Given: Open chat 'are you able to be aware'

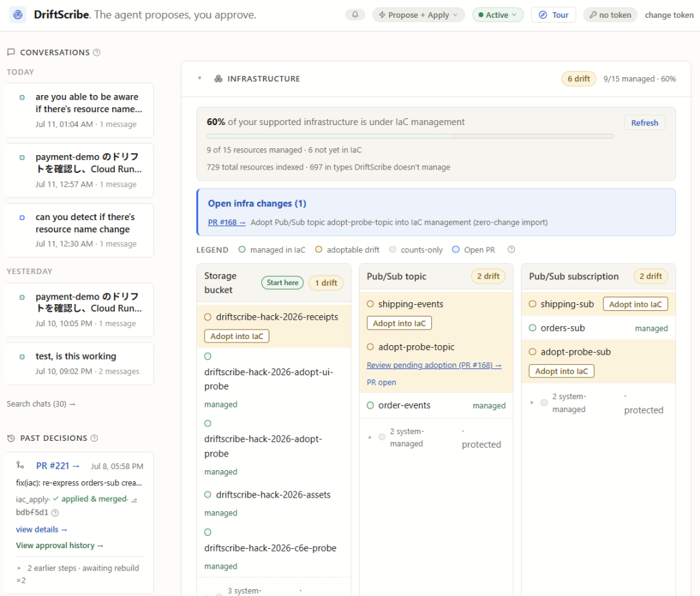Looking at the screenshot, I should click(x=79, y=110).
